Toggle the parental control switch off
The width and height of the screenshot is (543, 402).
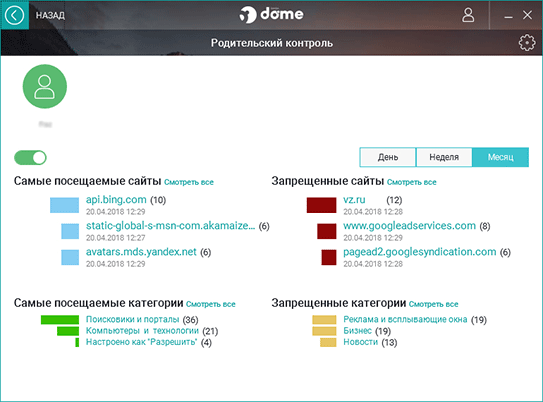coord(30,158)
